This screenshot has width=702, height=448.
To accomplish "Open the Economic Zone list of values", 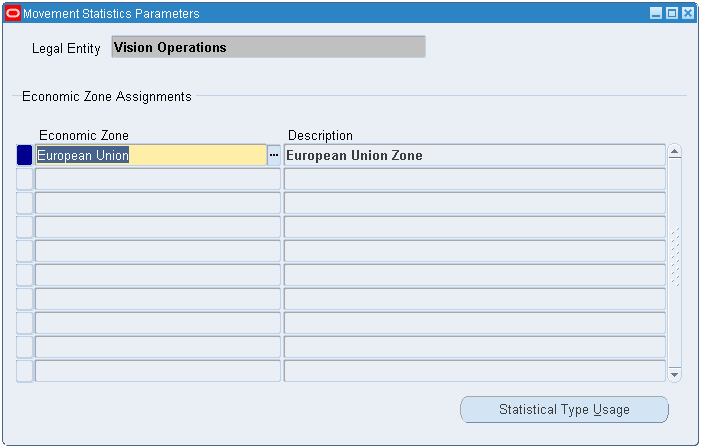I will point(273,155).
